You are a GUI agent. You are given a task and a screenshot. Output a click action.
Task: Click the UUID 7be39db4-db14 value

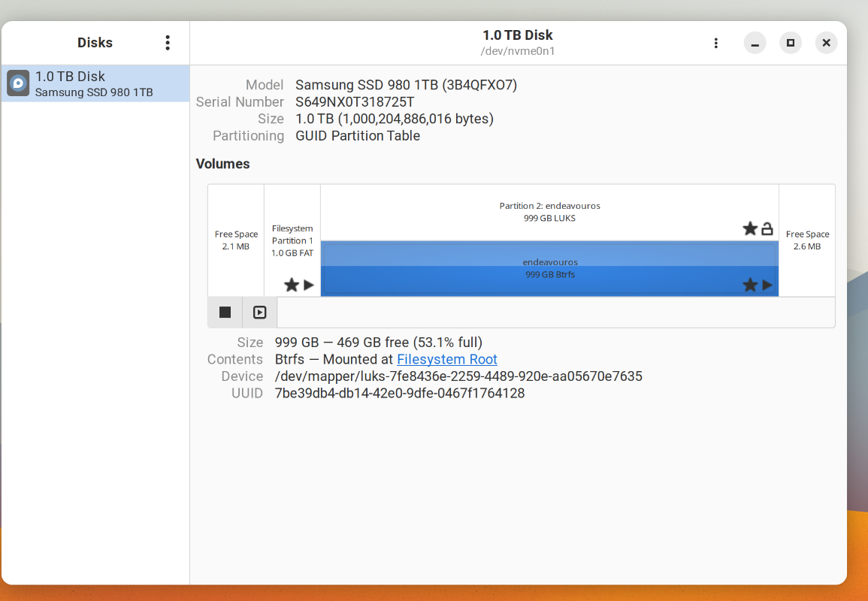coord(400,393)
